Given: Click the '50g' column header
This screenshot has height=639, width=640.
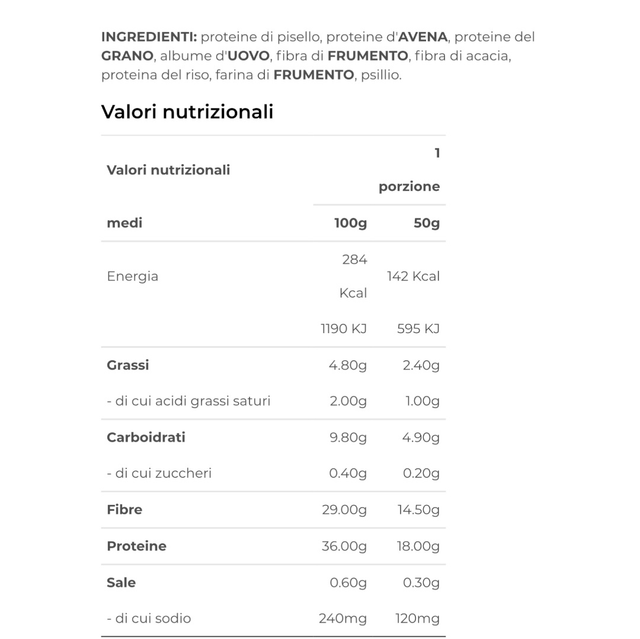Looking at the screenshot, I should (x=426, y=223).
